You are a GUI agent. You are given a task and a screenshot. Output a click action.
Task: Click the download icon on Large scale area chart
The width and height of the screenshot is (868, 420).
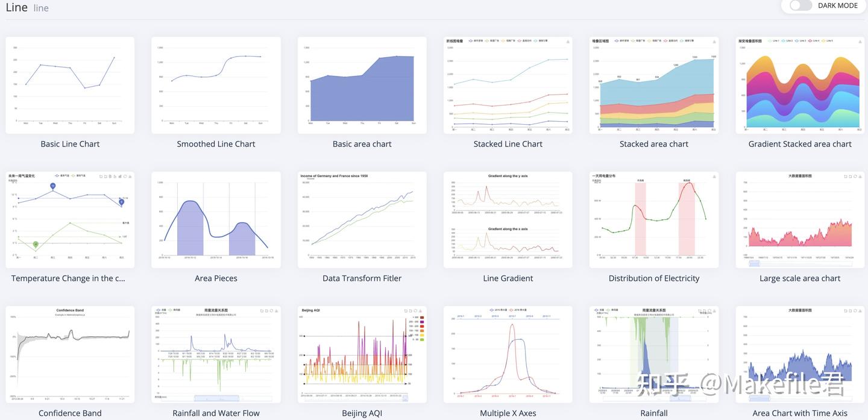pos(861,176)
